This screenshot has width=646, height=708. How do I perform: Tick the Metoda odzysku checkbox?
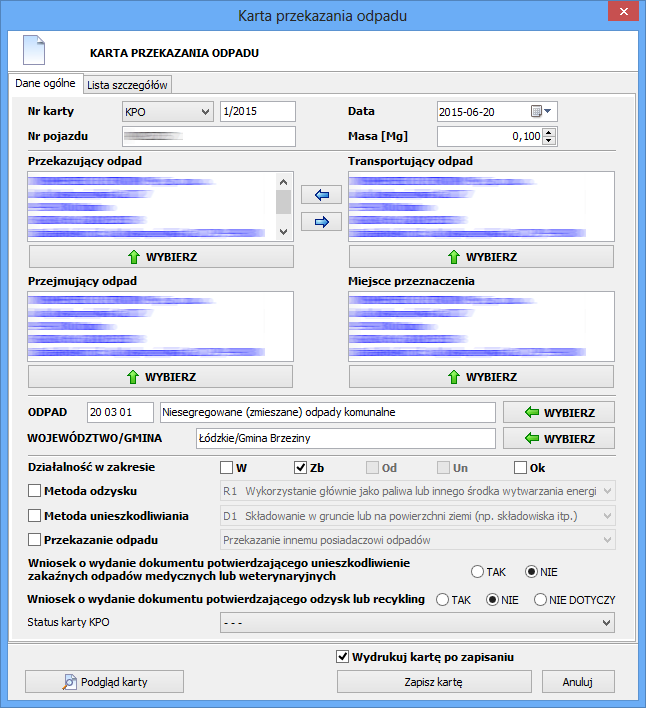[x=35, y=491]
